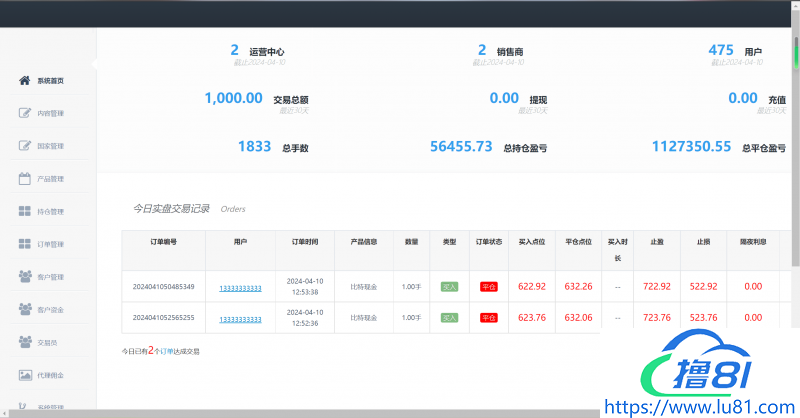Click the 订单时间 column header
The image size is (800, 418).
305,241
